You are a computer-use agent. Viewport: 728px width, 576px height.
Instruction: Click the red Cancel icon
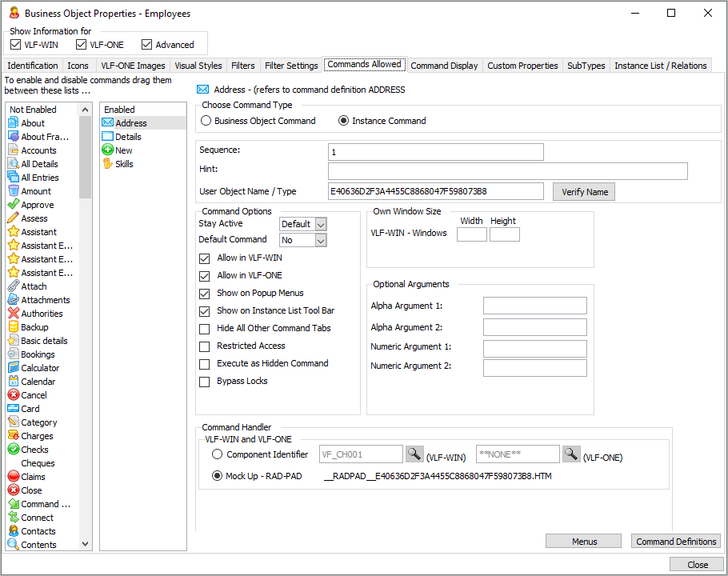[x=14, y=395]
